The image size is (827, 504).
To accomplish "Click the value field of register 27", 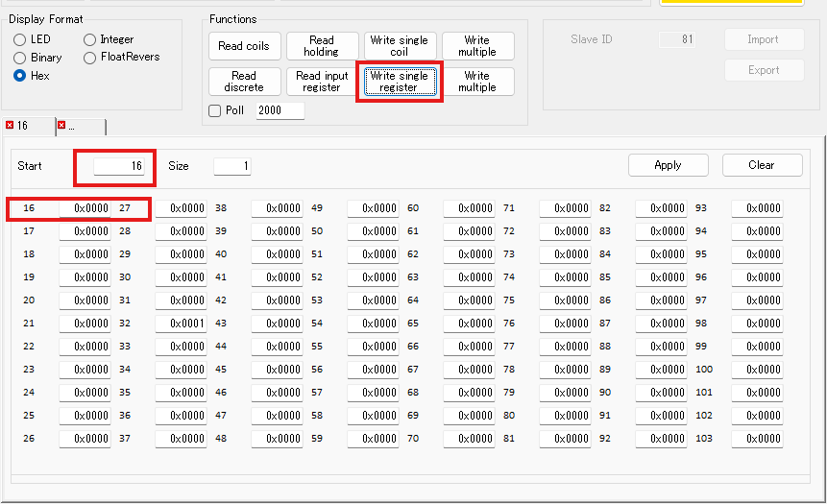I will click(x=181, y=208).
